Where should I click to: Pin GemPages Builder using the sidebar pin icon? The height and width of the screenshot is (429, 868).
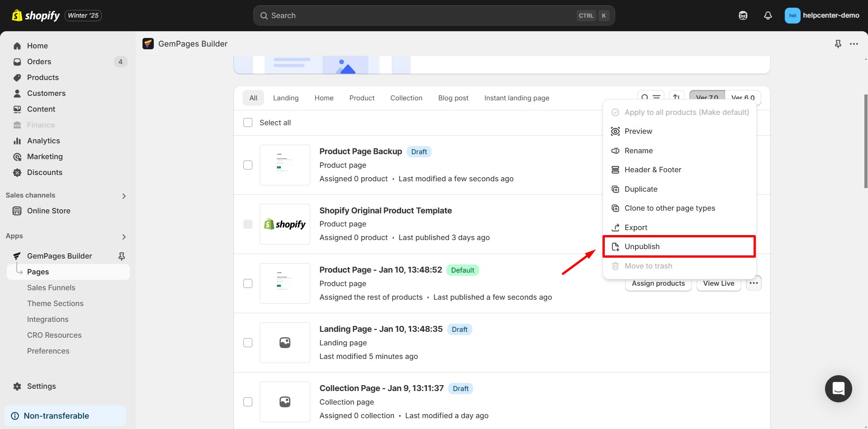(x=121, y=256)
